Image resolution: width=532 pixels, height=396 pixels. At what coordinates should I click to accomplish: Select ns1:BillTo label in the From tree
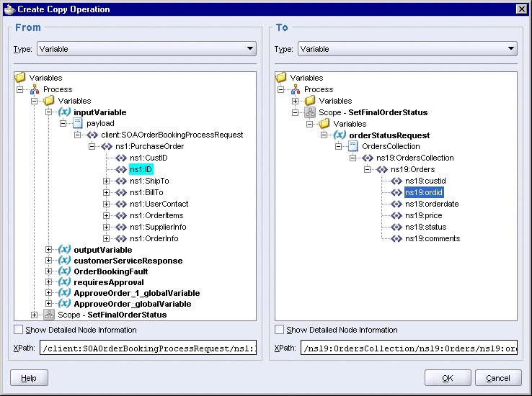(x=146, y=192)
